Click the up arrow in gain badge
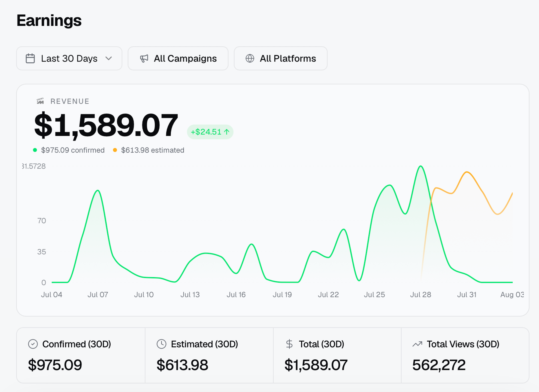Screen dimensions: 539x392 tap(227, 132)
